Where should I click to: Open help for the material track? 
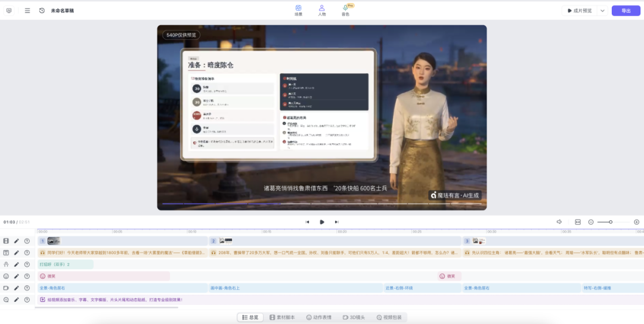(27, 241)
